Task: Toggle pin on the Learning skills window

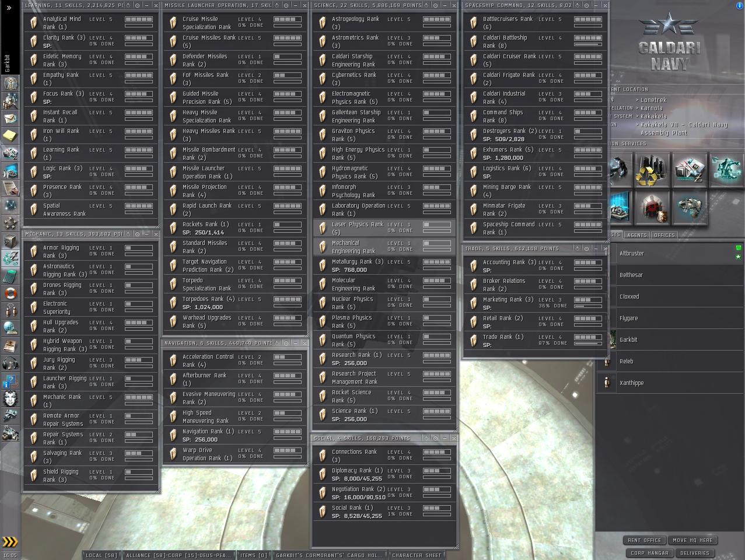Action: [x=130, y=5]
